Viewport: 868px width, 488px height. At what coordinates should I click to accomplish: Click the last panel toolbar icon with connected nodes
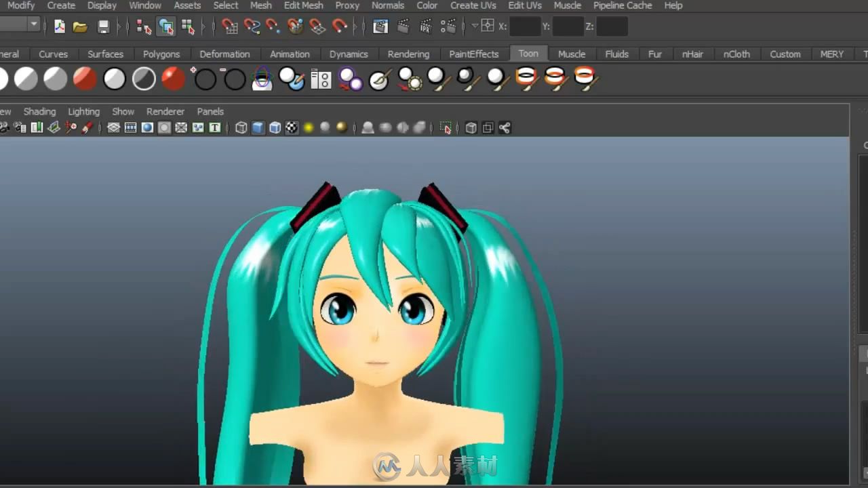tap(505, 128)
